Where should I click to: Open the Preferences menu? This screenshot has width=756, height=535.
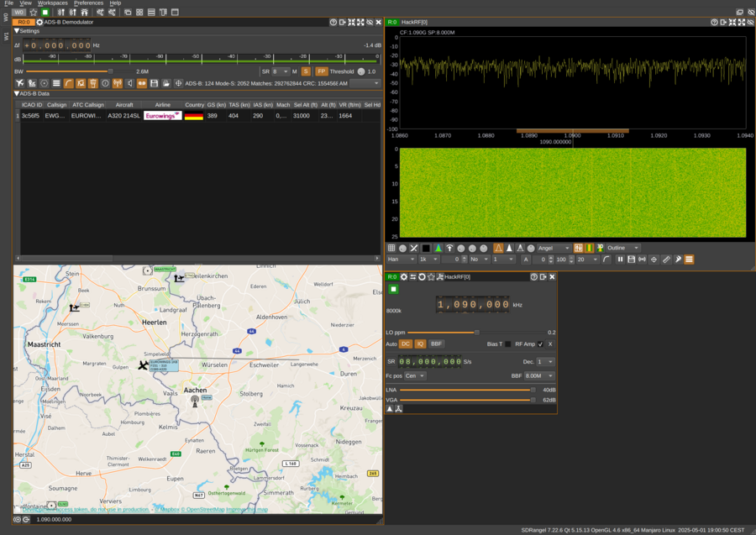click(x=88, y=3)
